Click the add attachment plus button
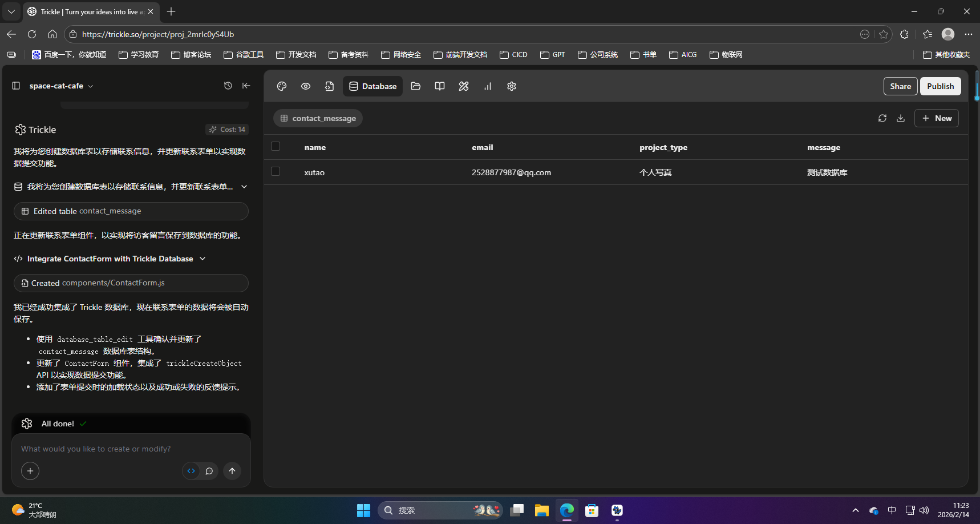The width and height of the screenshot is (980, 524). click(30, 471)
